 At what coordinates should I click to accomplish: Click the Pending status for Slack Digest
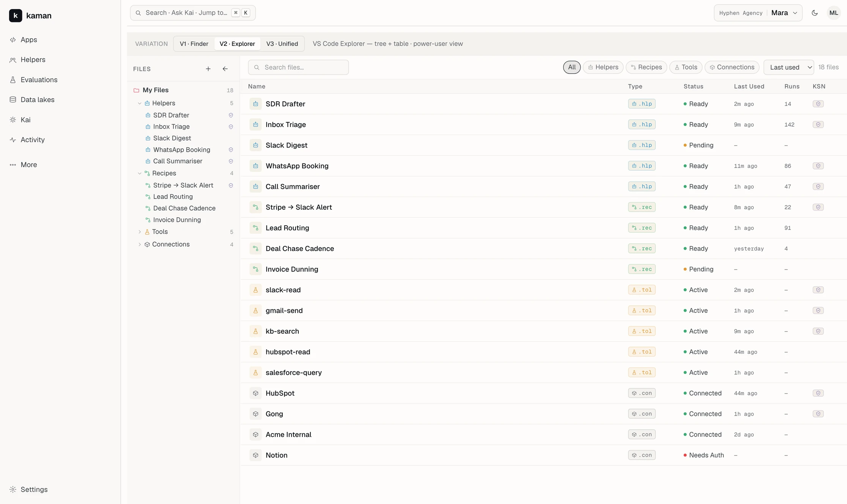(698, 145)
